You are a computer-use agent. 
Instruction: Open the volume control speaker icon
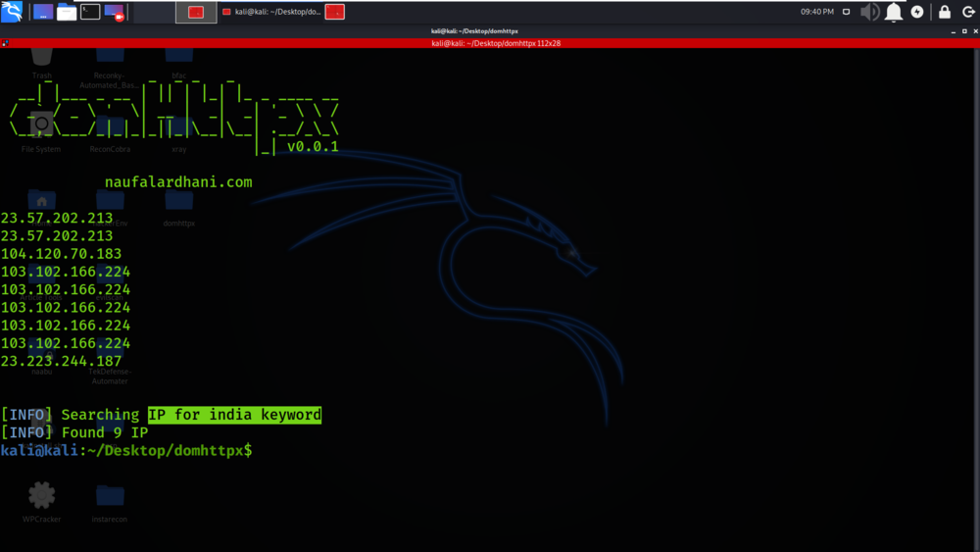(x=869, y=12)
